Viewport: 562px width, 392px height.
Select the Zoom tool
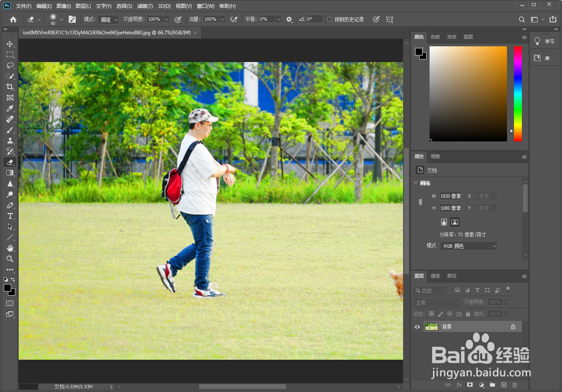click(10, 259)
